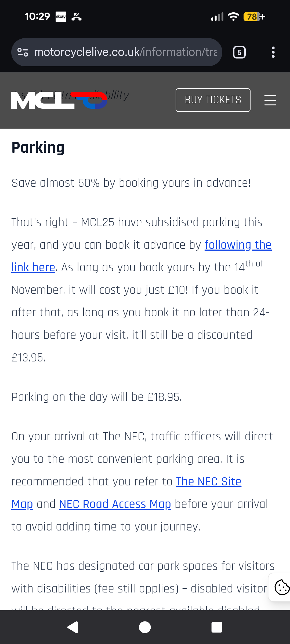Open the hamburger navigation menu
Screen dimensions: 290x644
270,100
